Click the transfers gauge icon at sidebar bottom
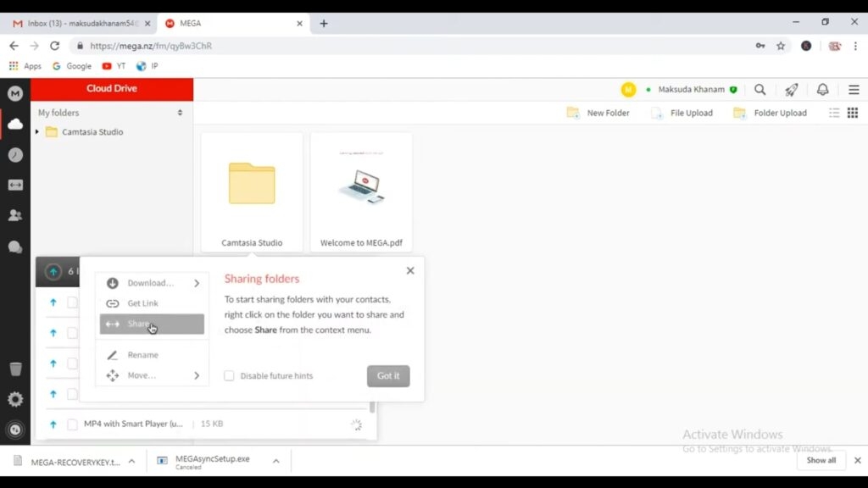 click(x=15, y=430)
